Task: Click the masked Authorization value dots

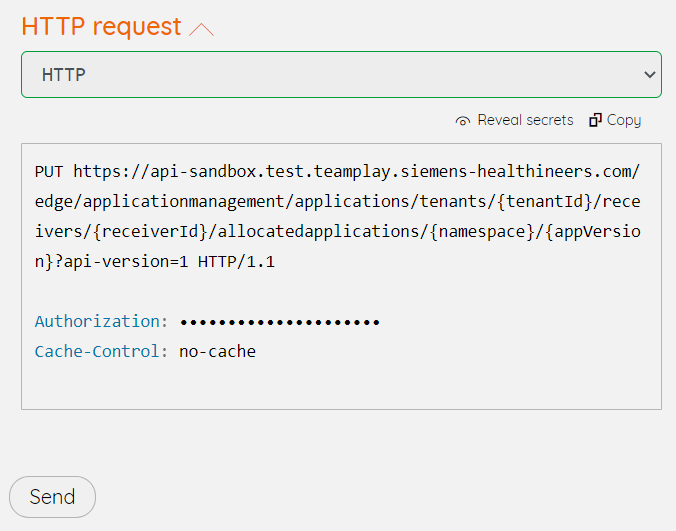Action: (x=279, y=322)
